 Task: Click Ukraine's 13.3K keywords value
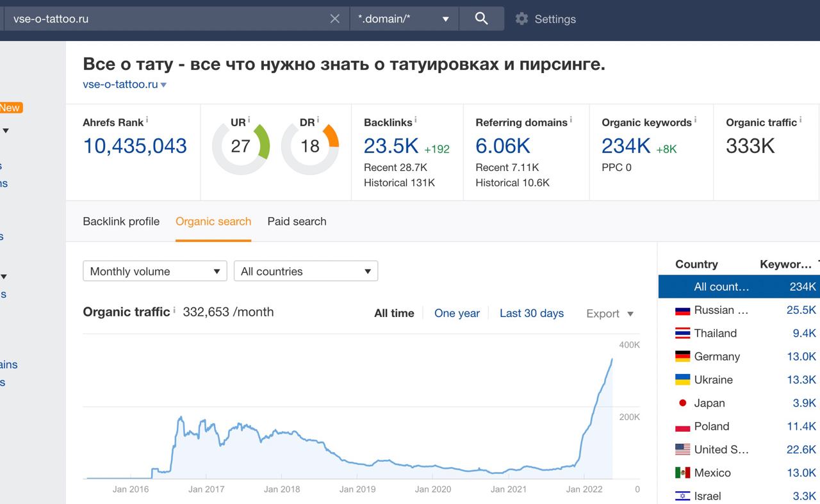coord(801,380)
